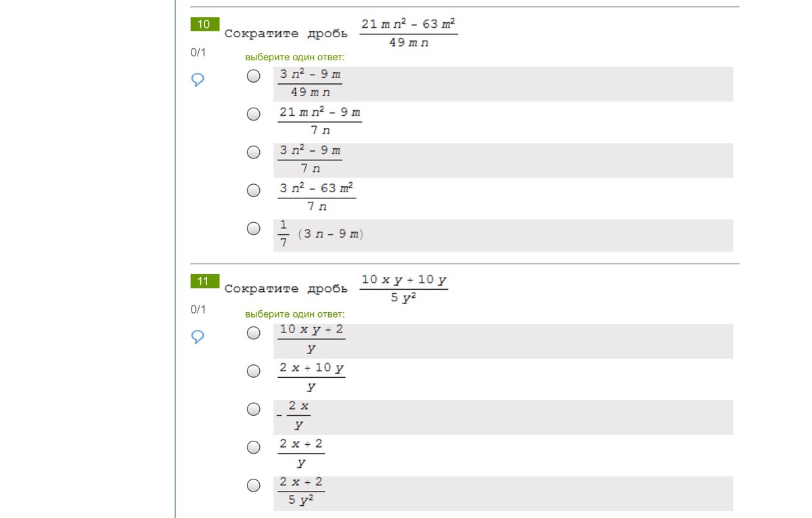Choose radio for (21mn²−9m)/(7n) answer
Viewport: 812px width, 518px height.
coord(253,114)
